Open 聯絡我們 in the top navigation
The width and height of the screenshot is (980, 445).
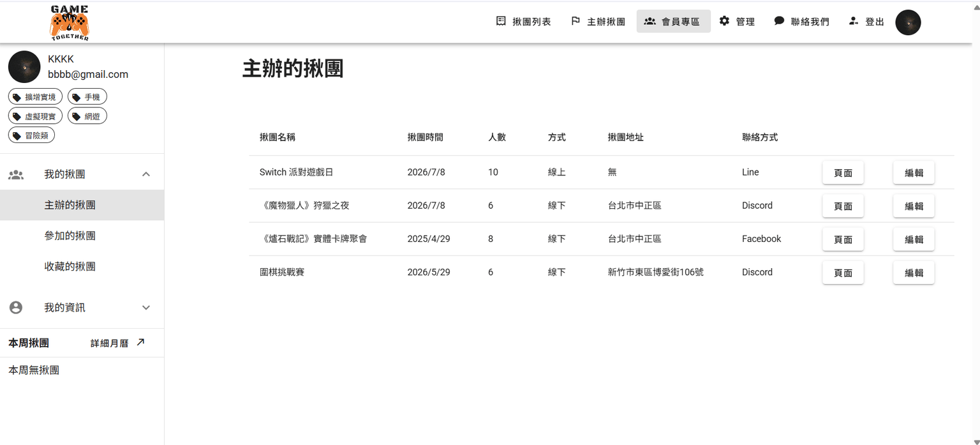802,21
